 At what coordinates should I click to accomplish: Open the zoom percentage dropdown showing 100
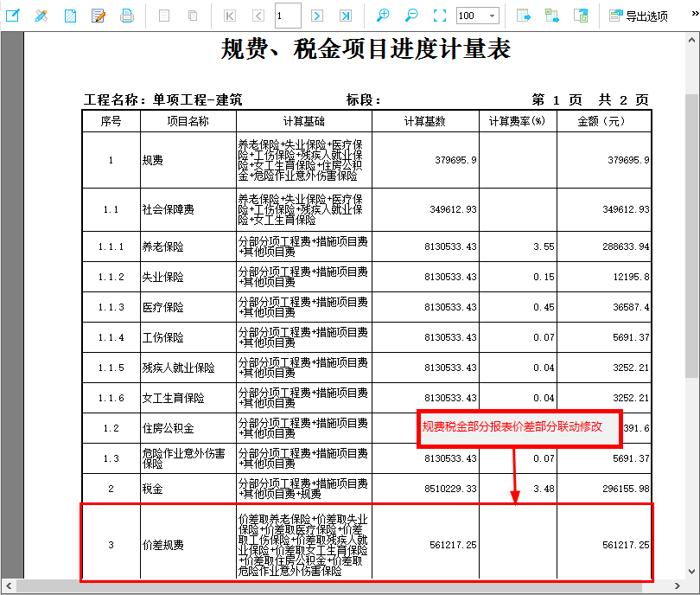tap(477, 16)
